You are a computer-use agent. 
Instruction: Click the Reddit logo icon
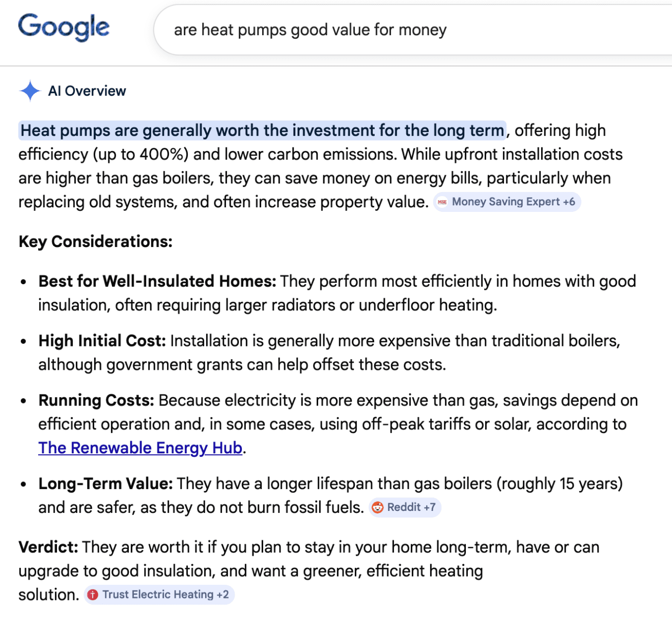coord(378,507)
